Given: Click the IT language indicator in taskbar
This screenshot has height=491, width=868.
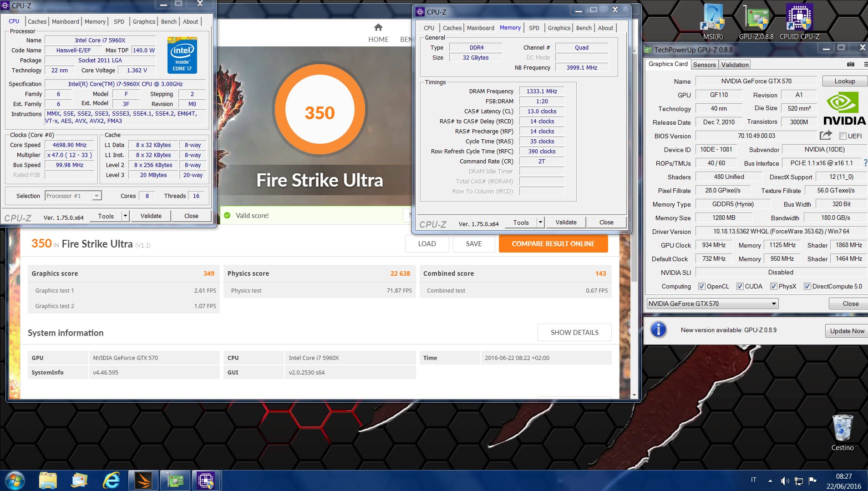Looking at the screenshot, I should [753, 480].
